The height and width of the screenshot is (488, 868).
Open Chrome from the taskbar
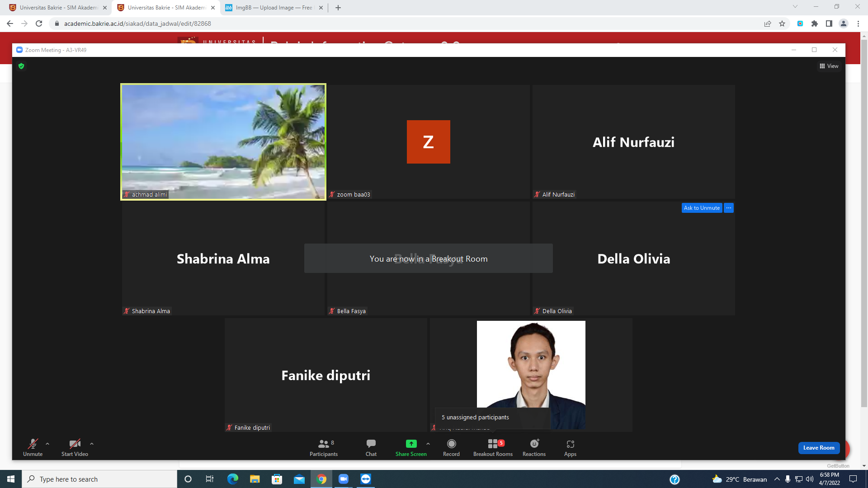click(x=321, y=479)
